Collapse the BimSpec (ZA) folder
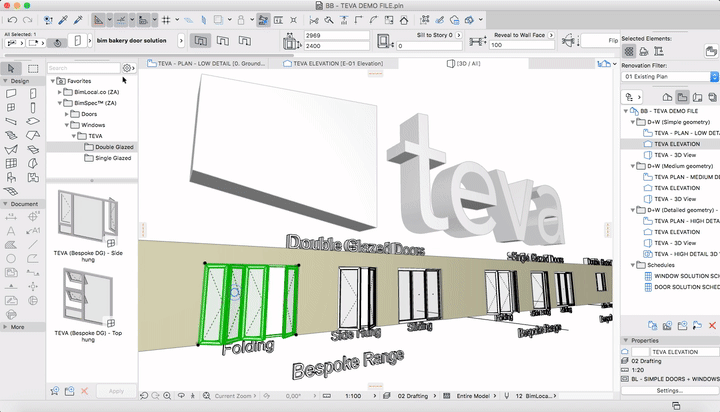720x412 pixels. (58, 102)
